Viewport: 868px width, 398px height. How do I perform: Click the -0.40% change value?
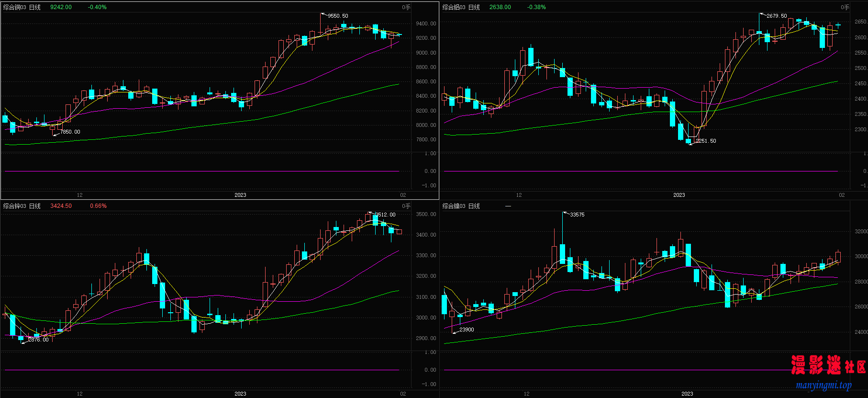[x=97, y=7]
